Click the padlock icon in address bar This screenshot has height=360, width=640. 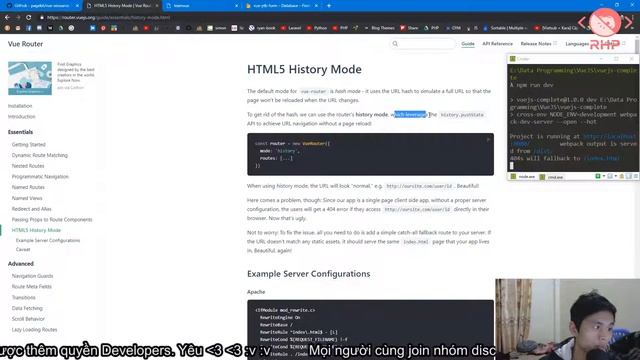(42, 18)
